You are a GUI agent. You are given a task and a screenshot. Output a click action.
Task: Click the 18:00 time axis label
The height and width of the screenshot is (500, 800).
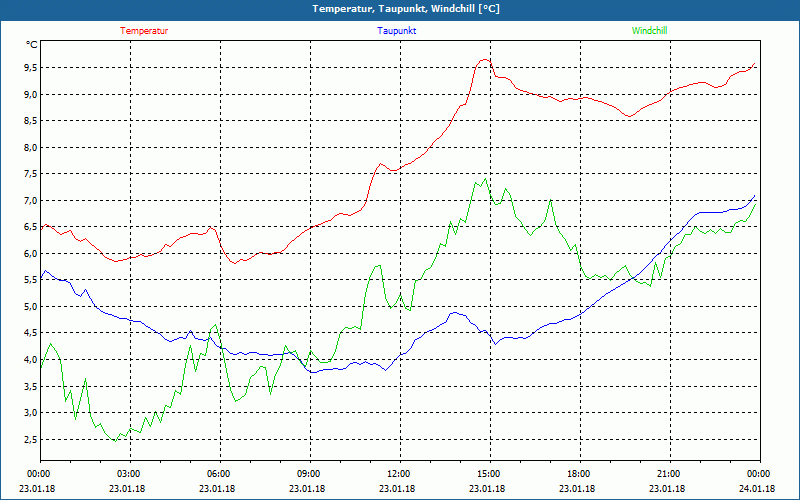[580, 474]
